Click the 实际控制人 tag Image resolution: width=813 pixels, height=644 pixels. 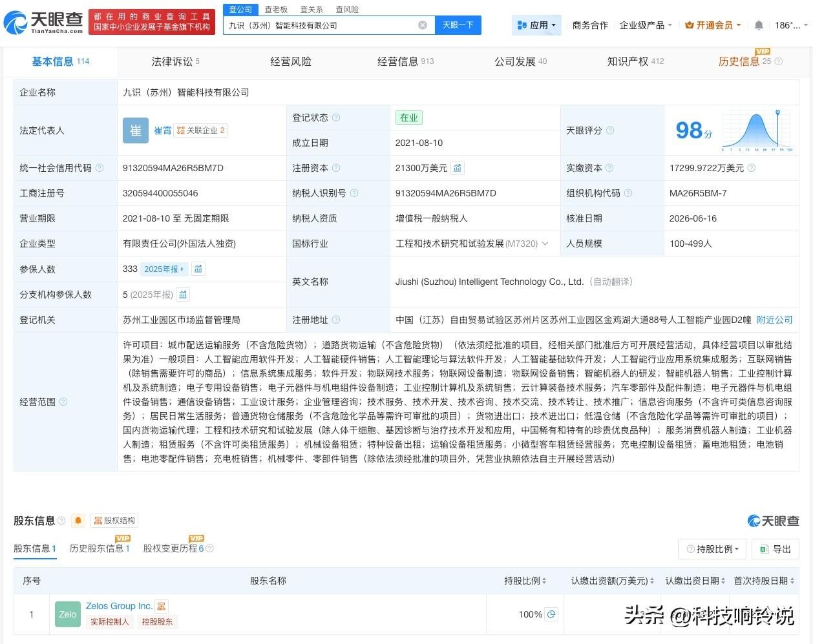point(110,622)
